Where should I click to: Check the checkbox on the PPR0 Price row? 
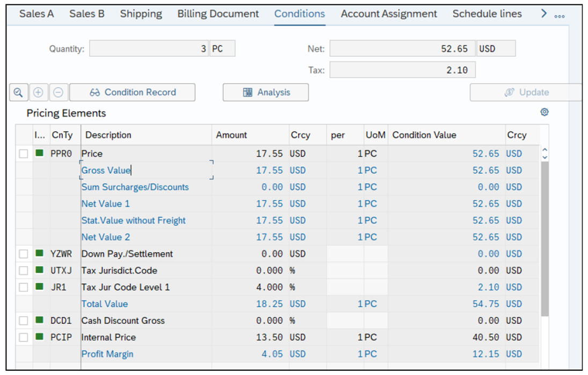click(x=23, y=153)
